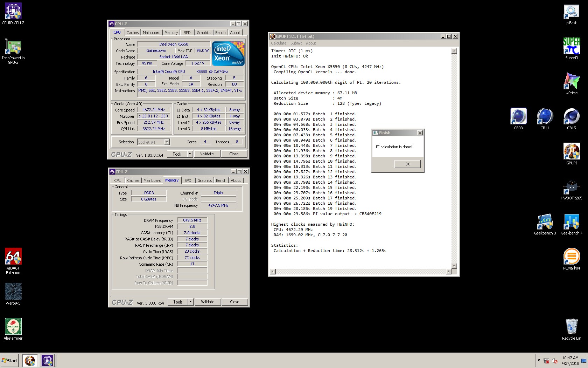Open the About menu in GPUPI
The width and height of the screenshot is (588, 368).
tap(311, 43)
